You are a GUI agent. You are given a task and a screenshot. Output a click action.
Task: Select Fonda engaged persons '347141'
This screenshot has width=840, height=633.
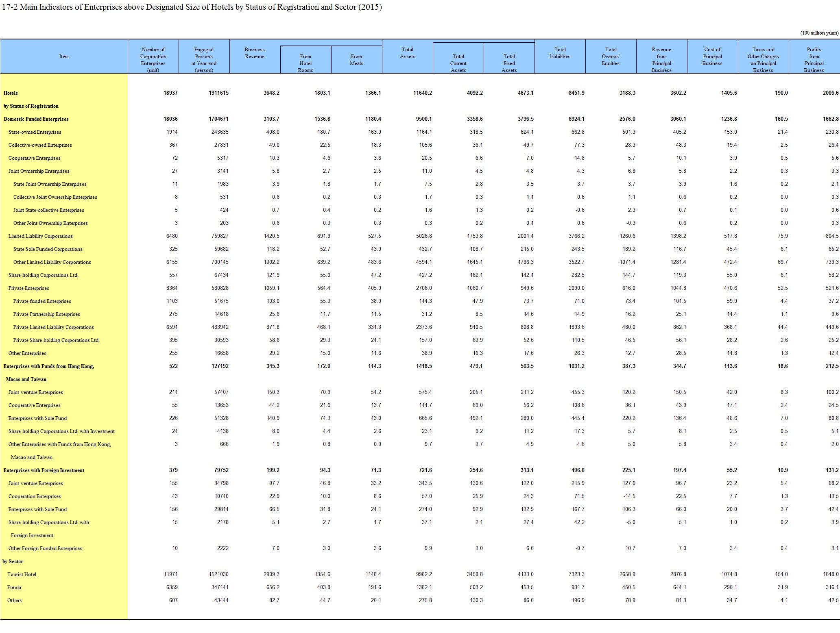[220, 587]
